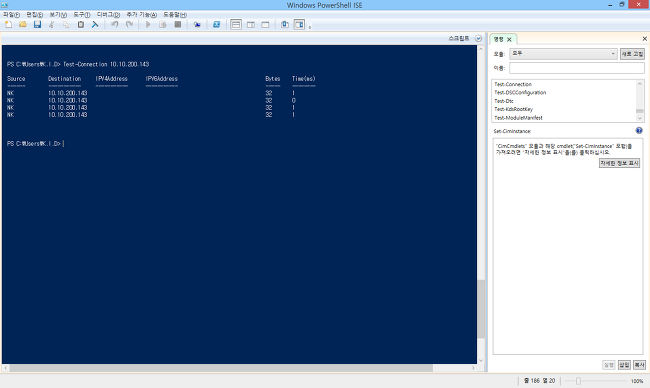This screenshot has height=388, width=650.
Task: Open the 파일(F) menu
Action: pyautogui.click(x=11, y=15)
